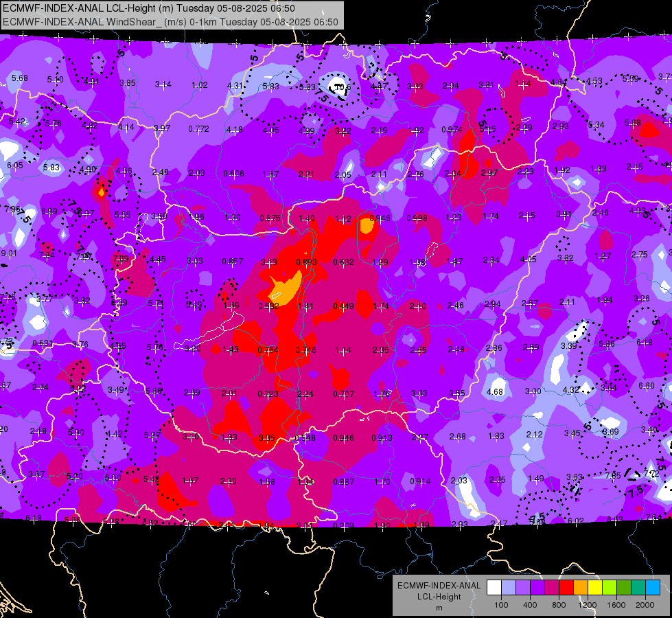Click the wind shear value '0.887'
The image size is (672, 618).
coord(343,481)
